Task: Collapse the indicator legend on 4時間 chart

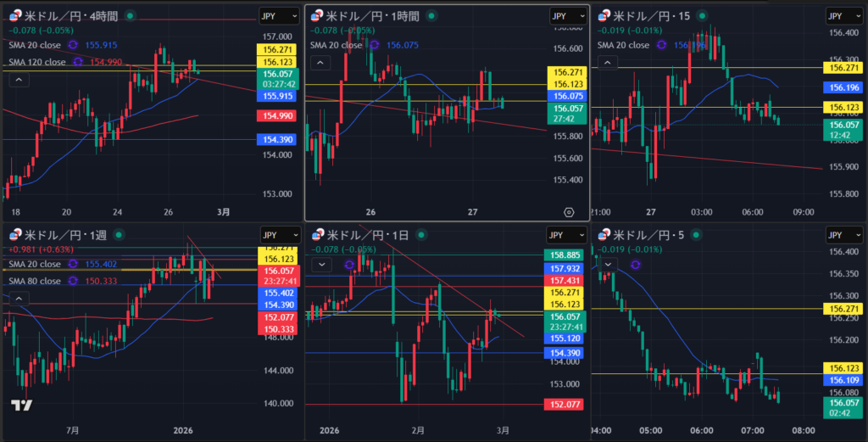Action: 20,80
